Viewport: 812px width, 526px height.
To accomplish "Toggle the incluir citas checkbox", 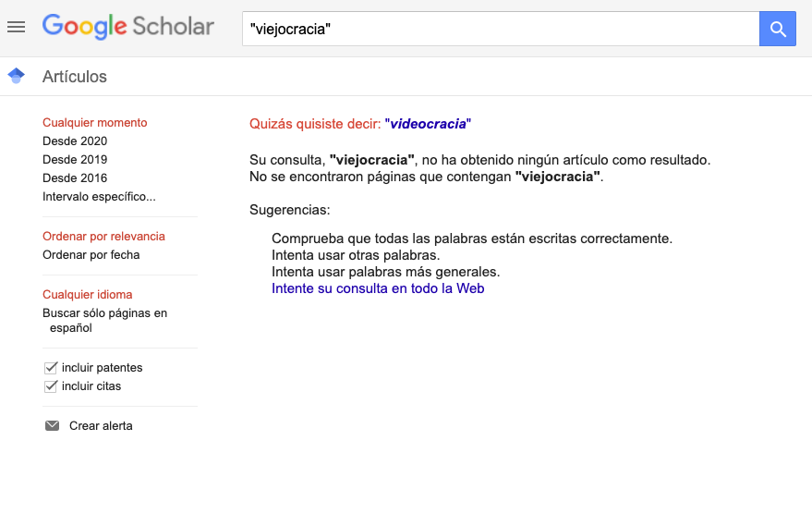I will 51,386.
